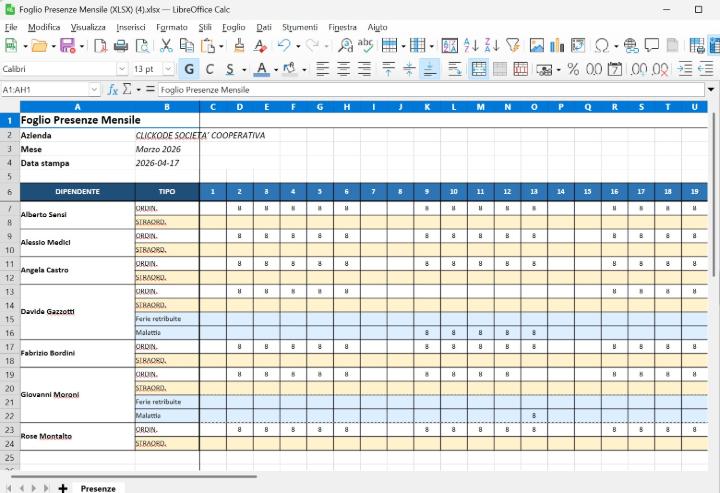Format as percent with % icon
Viewport: 720px width, 493px height.
click(573, 69)
